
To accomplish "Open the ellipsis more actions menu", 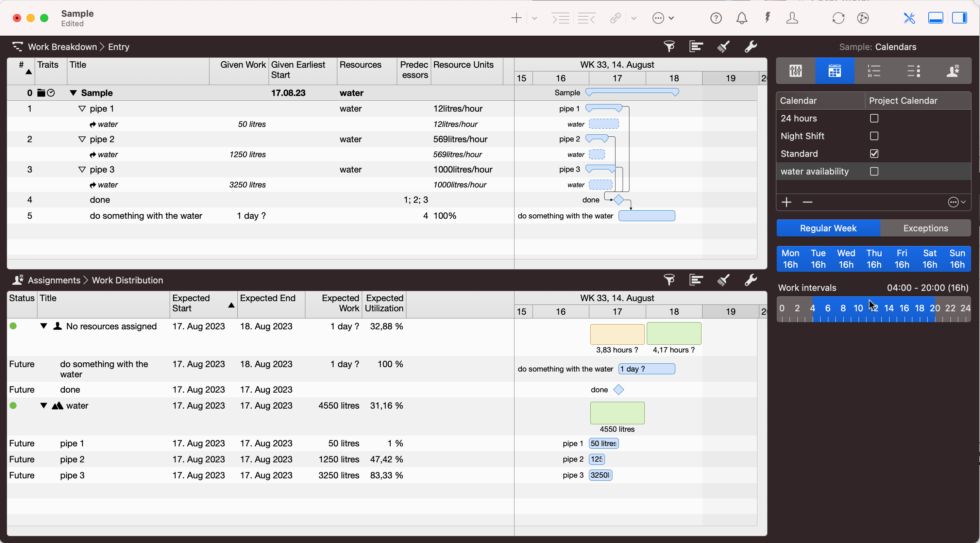I will click(663, 18).
